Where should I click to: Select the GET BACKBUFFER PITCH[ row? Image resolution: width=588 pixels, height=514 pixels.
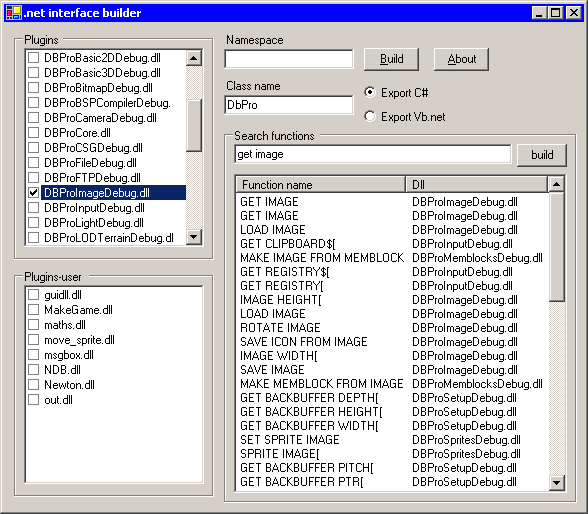tap(393, 468)
